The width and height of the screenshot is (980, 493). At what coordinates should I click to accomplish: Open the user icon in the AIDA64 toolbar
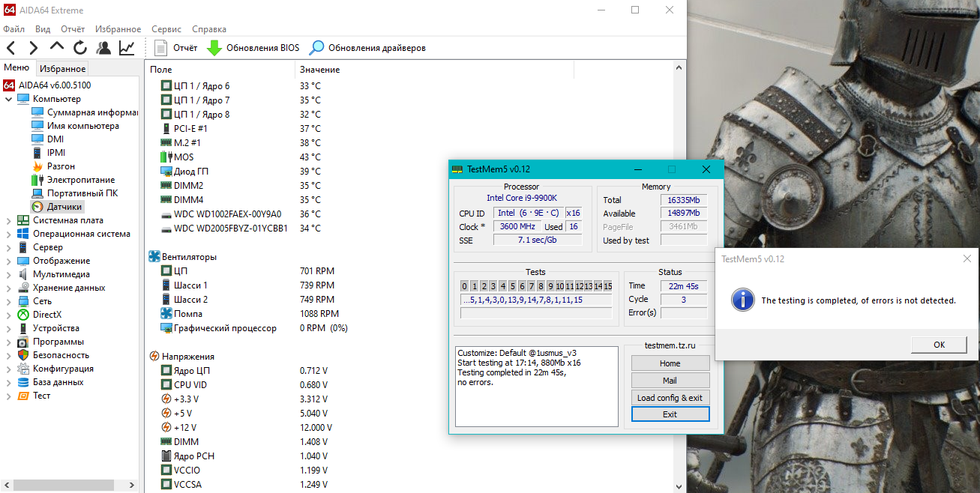tap(103, 48)
